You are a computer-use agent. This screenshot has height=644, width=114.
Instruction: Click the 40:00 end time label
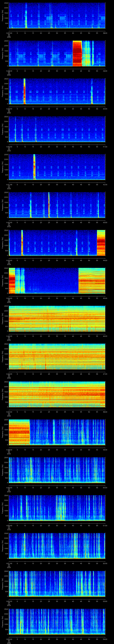coord(105,109)
